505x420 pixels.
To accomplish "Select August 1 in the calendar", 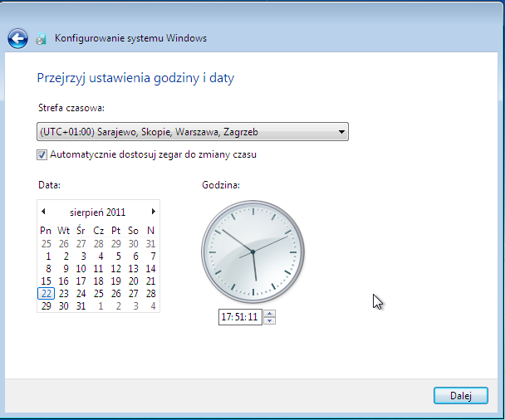I will coord(48,256).
